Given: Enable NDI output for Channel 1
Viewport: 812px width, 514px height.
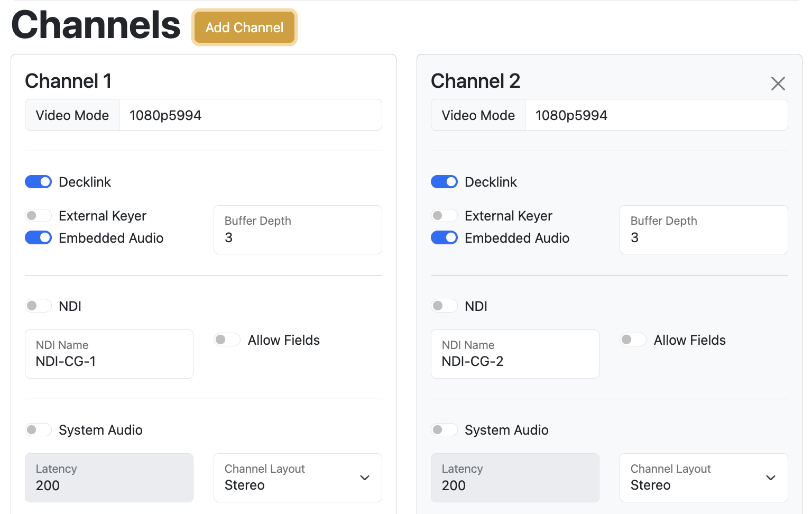Looking at the screenshot, I should pyautogui.click(x=39, y=306).
